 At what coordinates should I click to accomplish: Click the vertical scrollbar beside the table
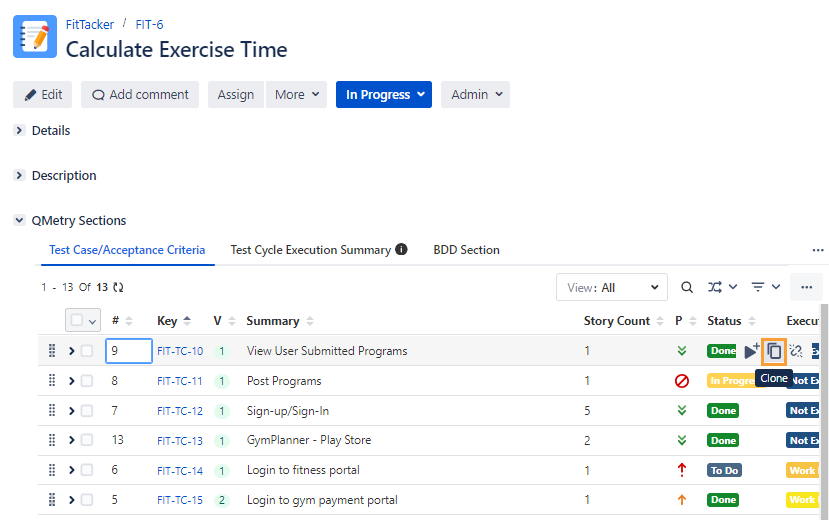(824, 411)
